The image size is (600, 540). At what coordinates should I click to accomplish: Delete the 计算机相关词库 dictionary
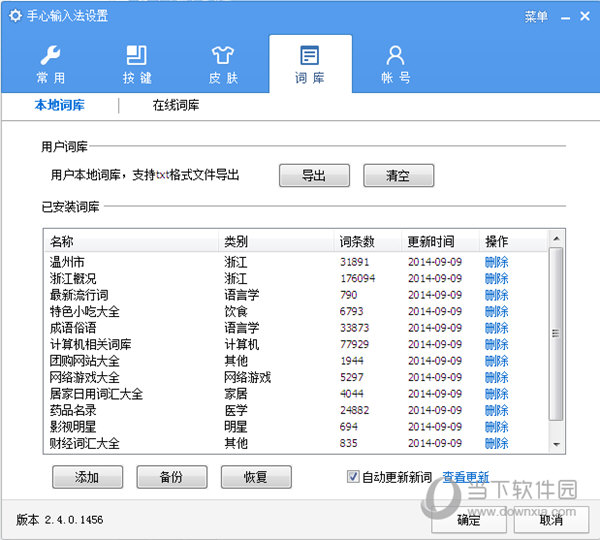(x=496, y=344)
